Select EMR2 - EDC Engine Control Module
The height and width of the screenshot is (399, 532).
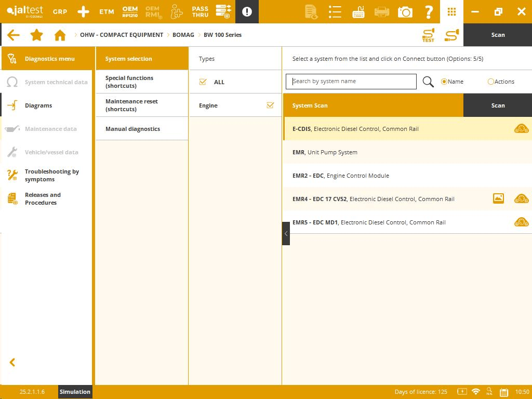pos(341,176)
